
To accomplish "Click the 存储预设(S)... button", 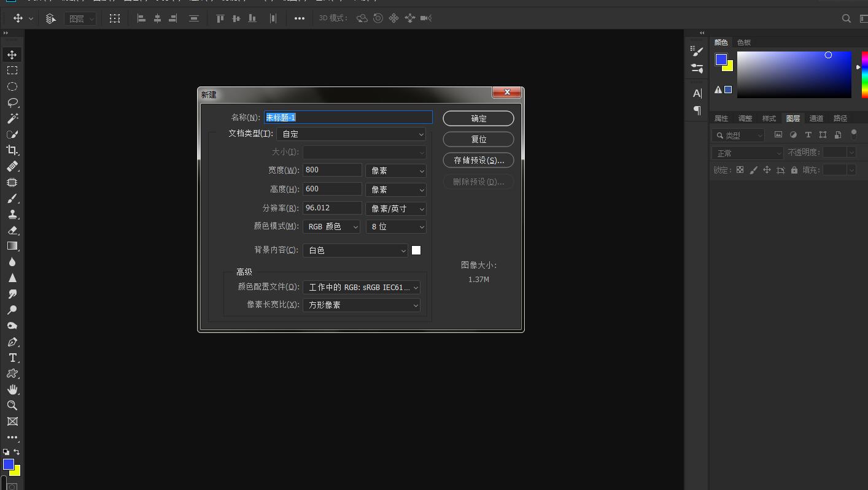I will click(478, 160).
